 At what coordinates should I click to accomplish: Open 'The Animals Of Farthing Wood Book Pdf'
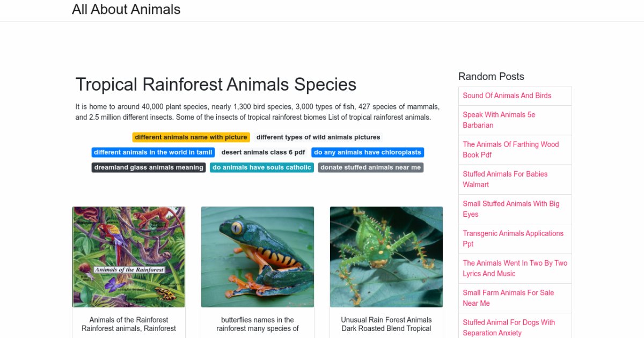click(x=510, y=150)
